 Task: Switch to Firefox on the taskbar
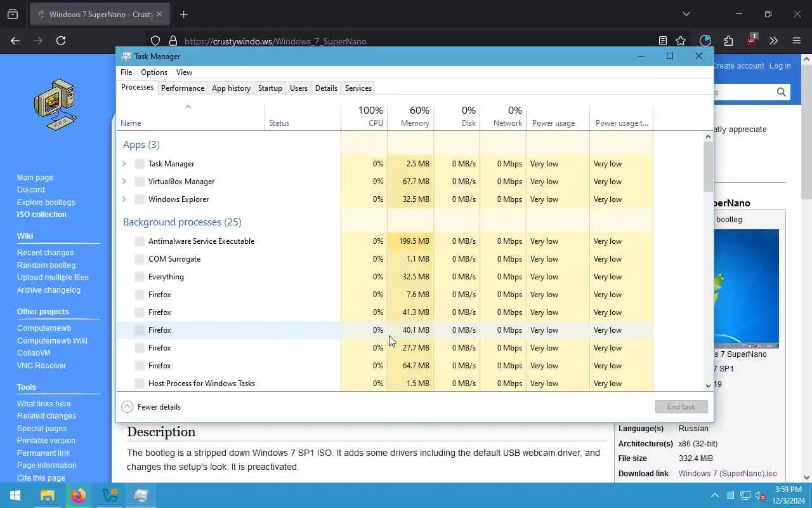[79, 495]
